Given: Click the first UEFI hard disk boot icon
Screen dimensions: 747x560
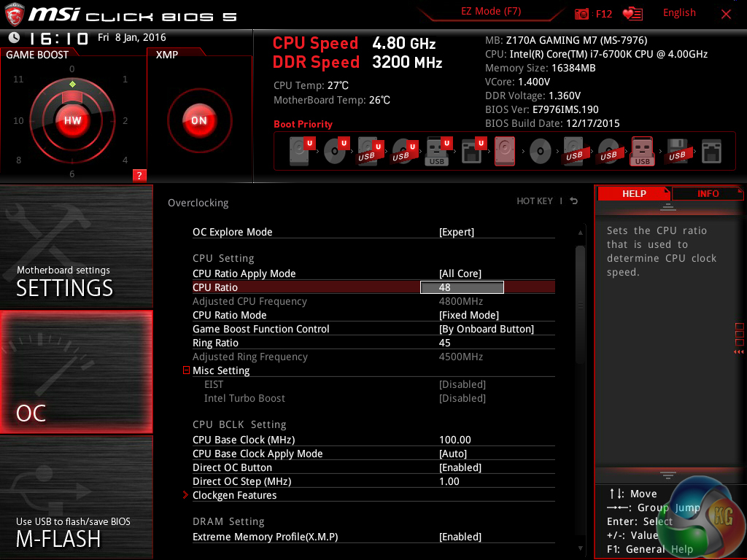Looking at the screenshot, I should coord(303,151).
